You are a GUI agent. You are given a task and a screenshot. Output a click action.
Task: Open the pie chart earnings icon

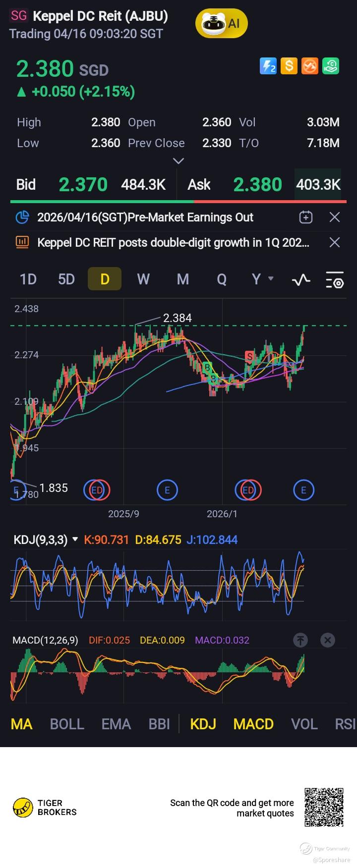click(22, 217)
